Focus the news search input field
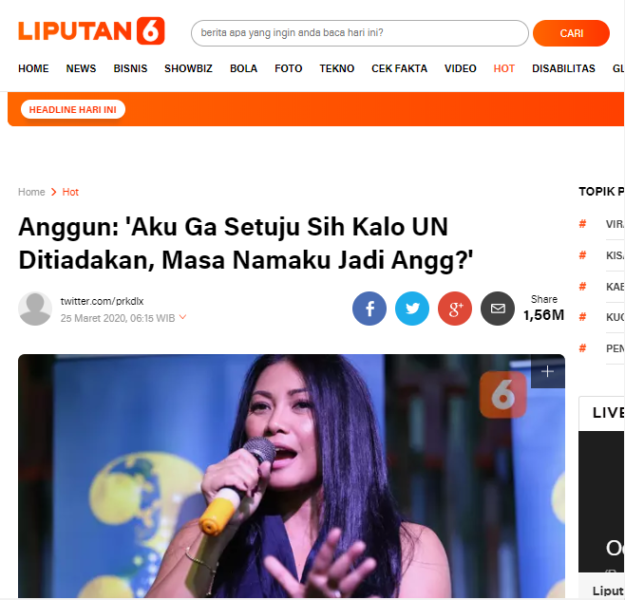Image resolution: width=625 pixels, height=600 pixels. pyautogui.click(x=360, y=33)
